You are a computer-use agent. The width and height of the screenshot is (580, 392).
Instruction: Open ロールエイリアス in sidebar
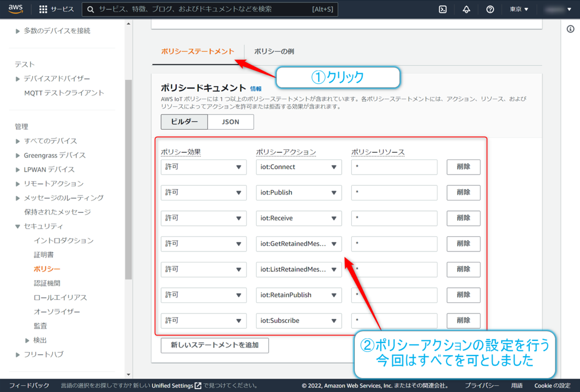60,297
